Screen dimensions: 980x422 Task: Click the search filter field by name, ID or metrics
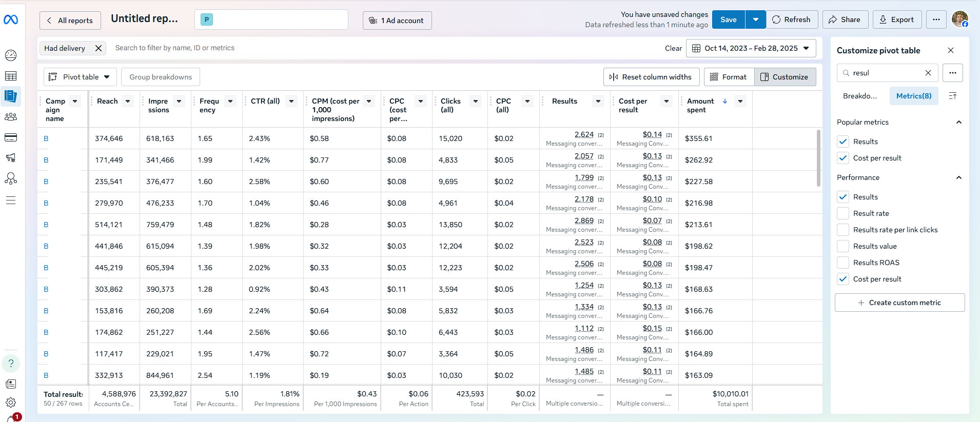tap(359, 48)
